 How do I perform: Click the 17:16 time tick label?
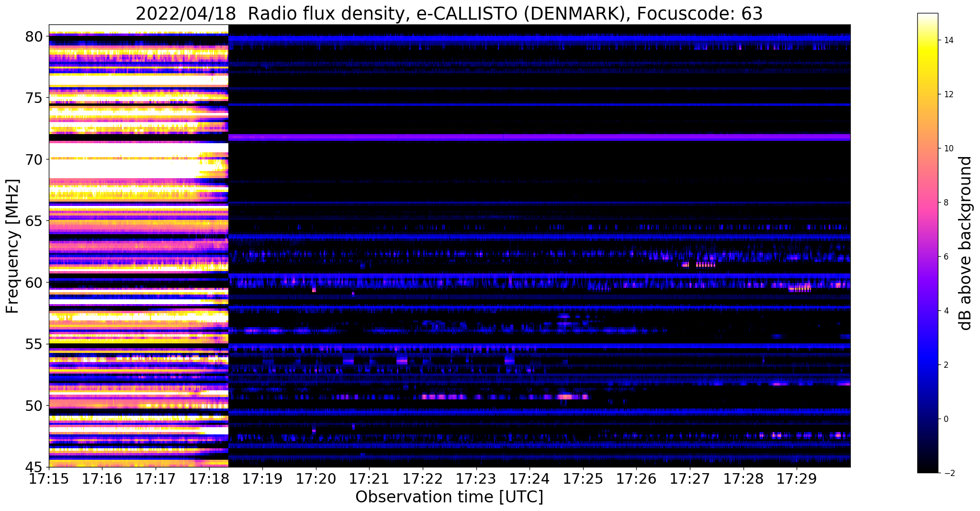pyautogui.click(x=102, y=479)
